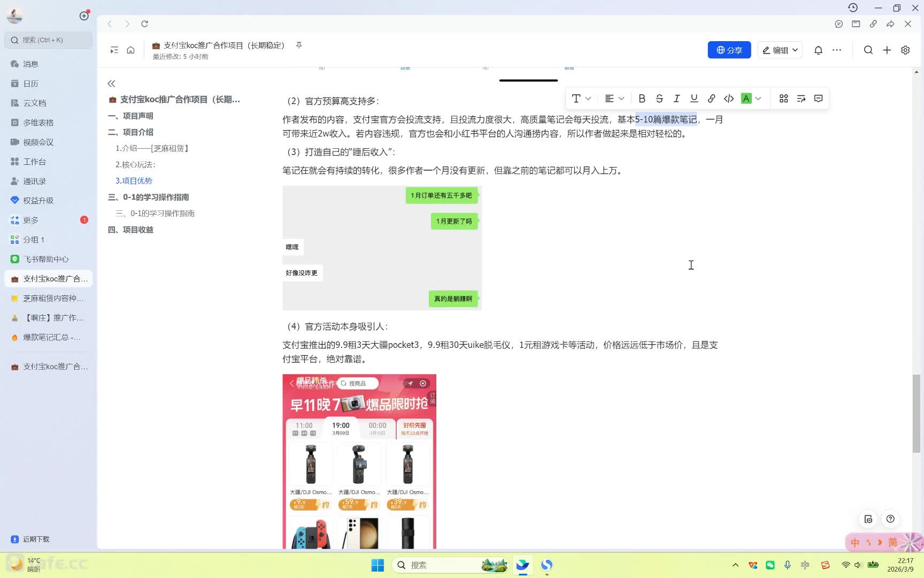Insert link on selected text
The image size is (924, 578).
(711, 98)
